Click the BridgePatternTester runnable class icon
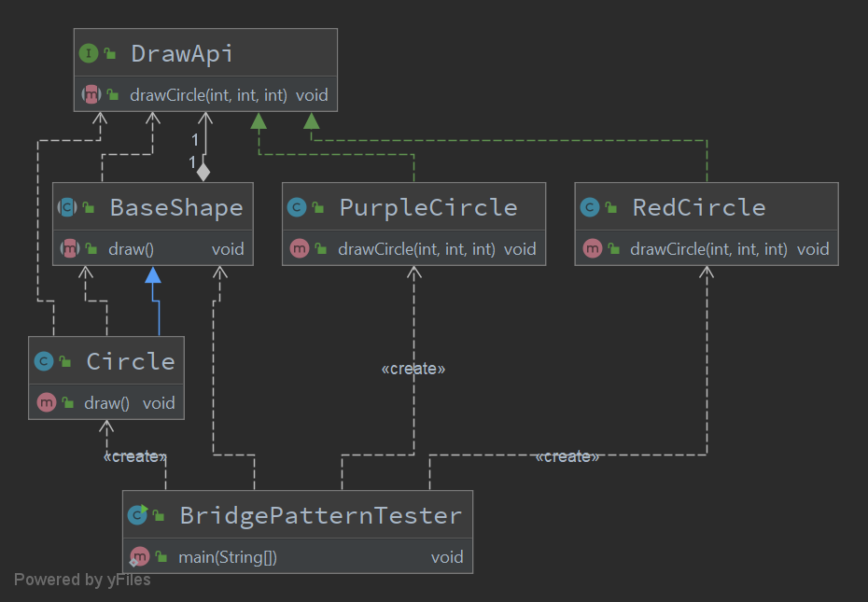868x602 pixels. coord(137,514)
